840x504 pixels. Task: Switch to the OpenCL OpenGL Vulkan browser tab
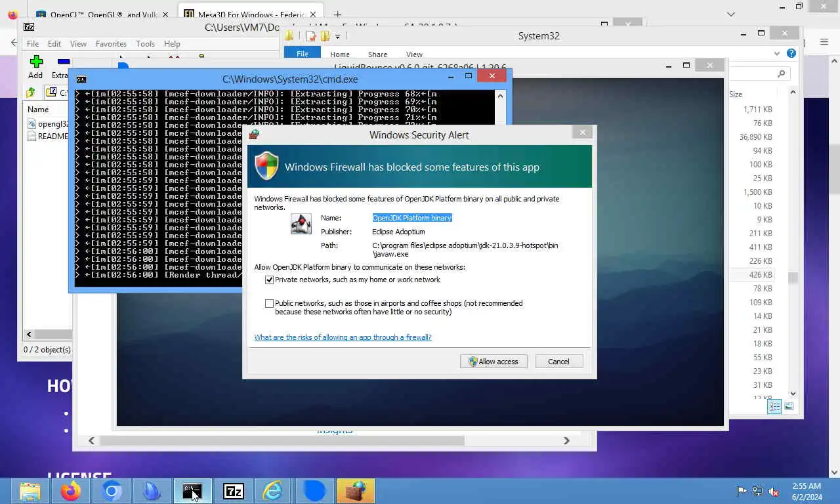point(101,14)
